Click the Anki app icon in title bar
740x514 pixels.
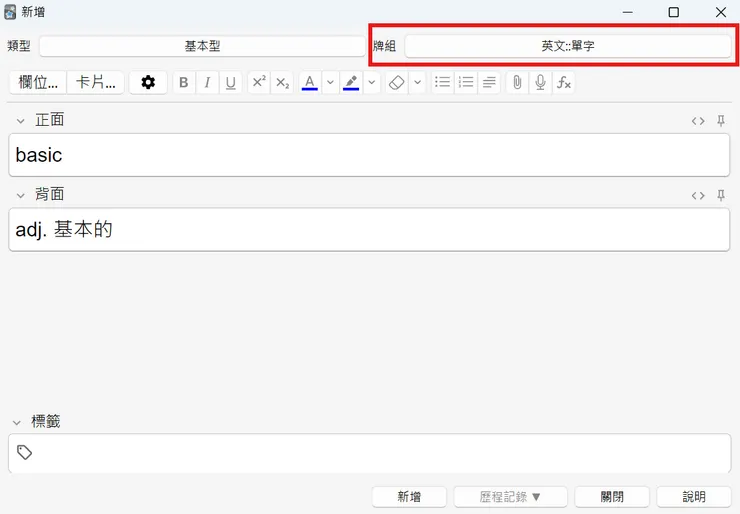click(10, 12)
